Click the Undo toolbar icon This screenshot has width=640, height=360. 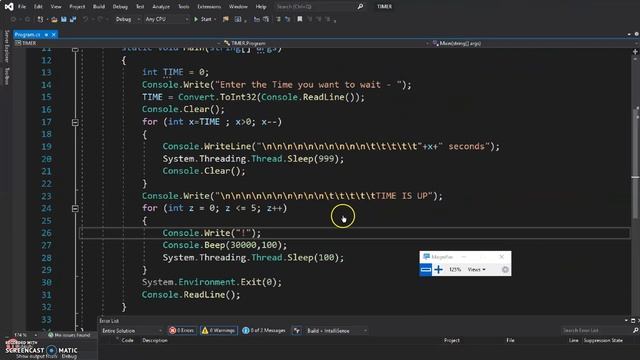[x=85, y=19]
